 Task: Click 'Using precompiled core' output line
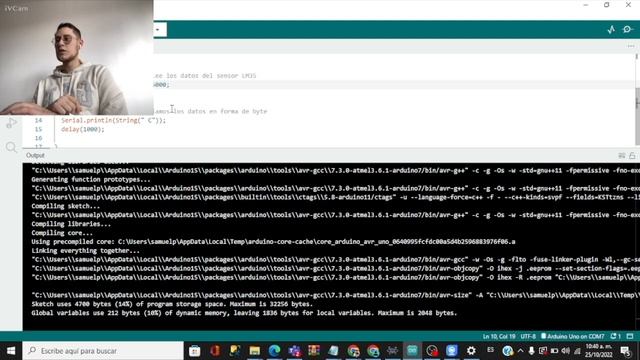click(273, 242)
